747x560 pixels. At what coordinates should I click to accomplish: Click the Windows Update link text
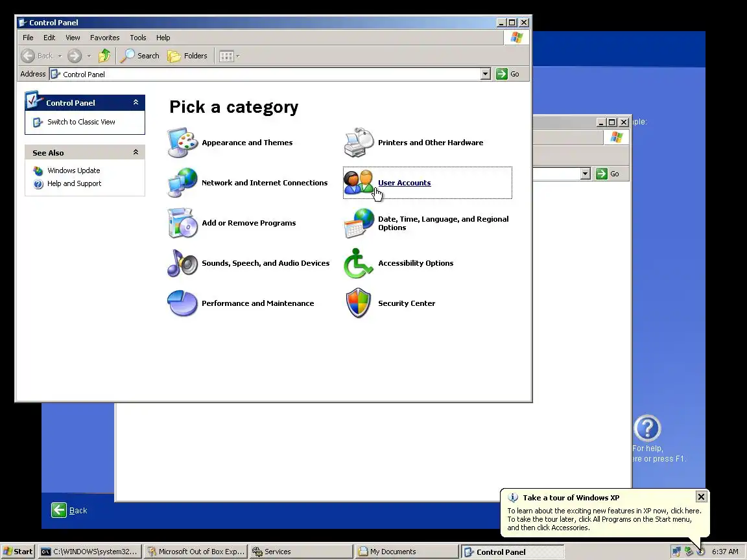click(x=74, y=170)
